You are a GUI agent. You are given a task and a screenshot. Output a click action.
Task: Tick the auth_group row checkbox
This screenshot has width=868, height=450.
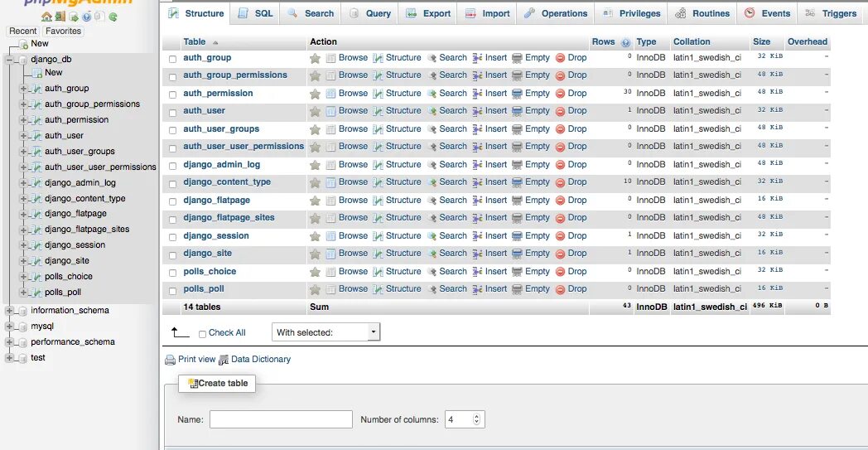tap(173, 60)
